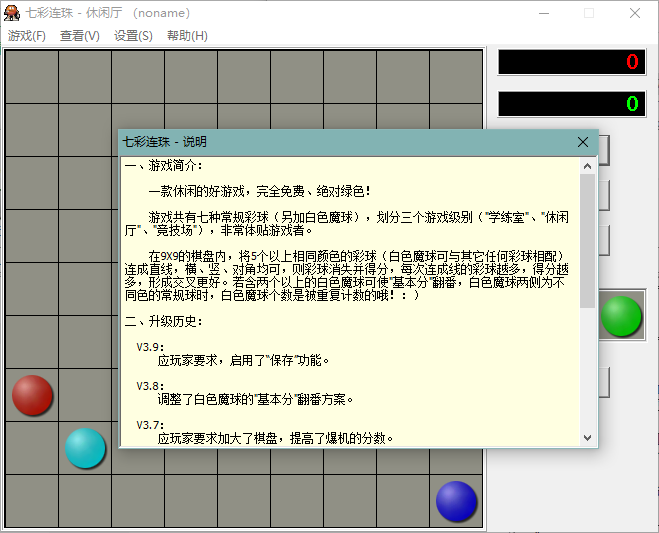Open the 游戏(F) menu
This screenshot has height=533, width=659.
(x=26, y=36)
